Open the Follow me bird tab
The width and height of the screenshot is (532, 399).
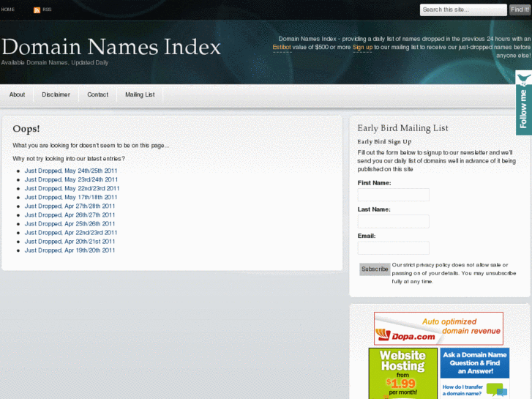point(523,102)
